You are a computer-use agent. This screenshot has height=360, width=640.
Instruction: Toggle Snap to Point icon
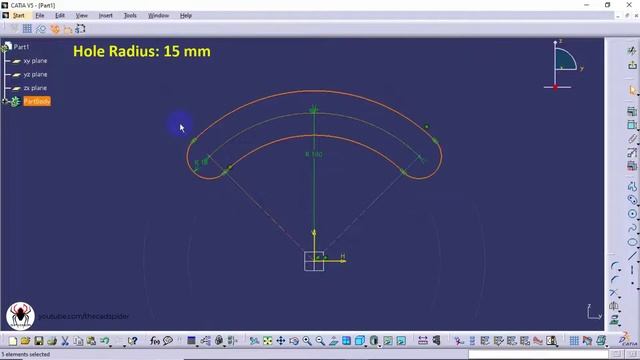pos(27,29)
